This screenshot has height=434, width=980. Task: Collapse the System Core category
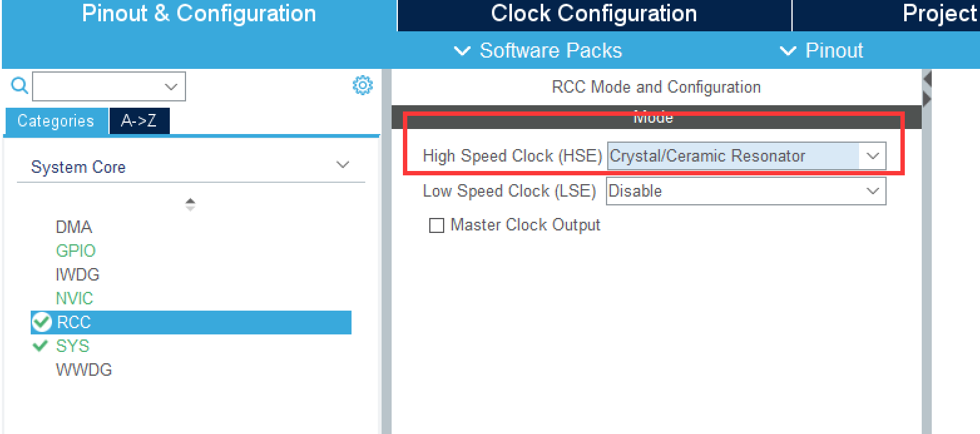click(342, 165)
